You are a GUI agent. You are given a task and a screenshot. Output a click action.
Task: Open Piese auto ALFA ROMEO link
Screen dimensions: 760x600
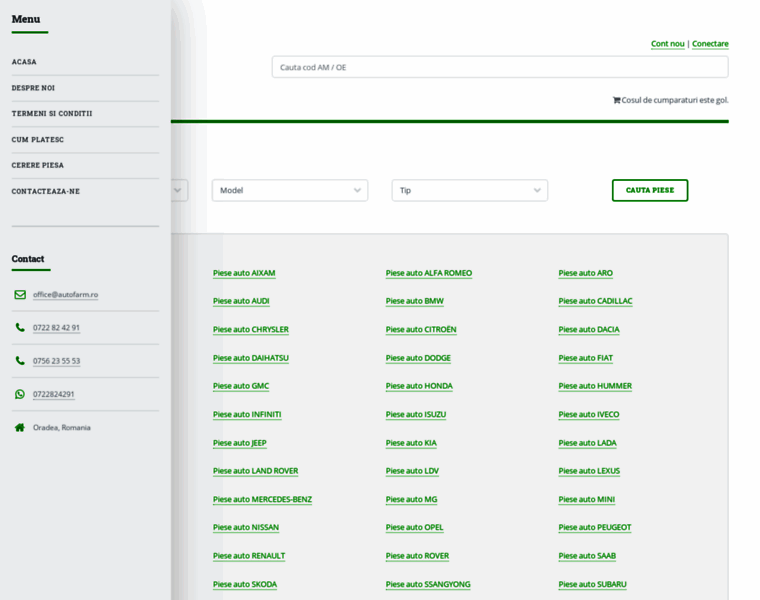click(429, 273)
